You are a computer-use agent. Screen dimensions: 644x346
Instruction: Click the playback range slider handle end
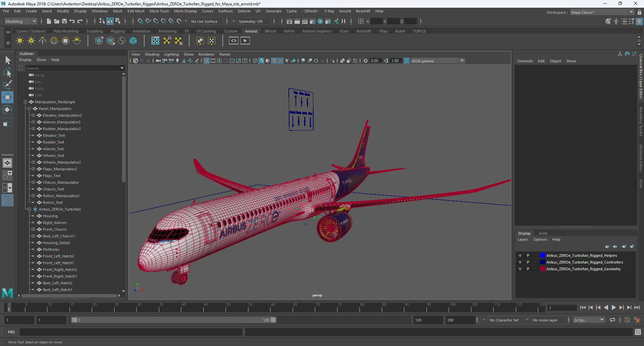(x=273, y=320)
